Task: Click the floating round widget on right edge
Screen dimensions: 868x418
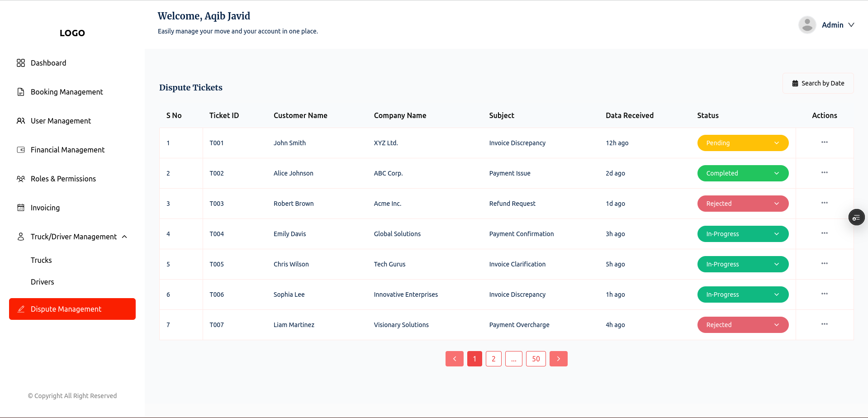Action: [856, 218]
